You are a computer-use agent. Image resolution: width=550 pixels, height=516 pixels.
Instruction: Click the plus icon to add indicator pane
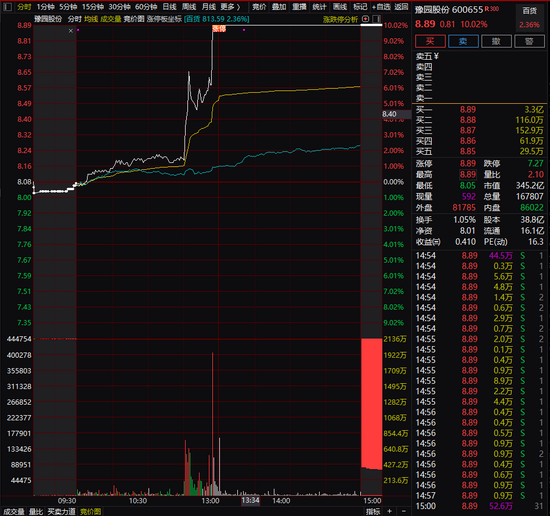(390, 511)
